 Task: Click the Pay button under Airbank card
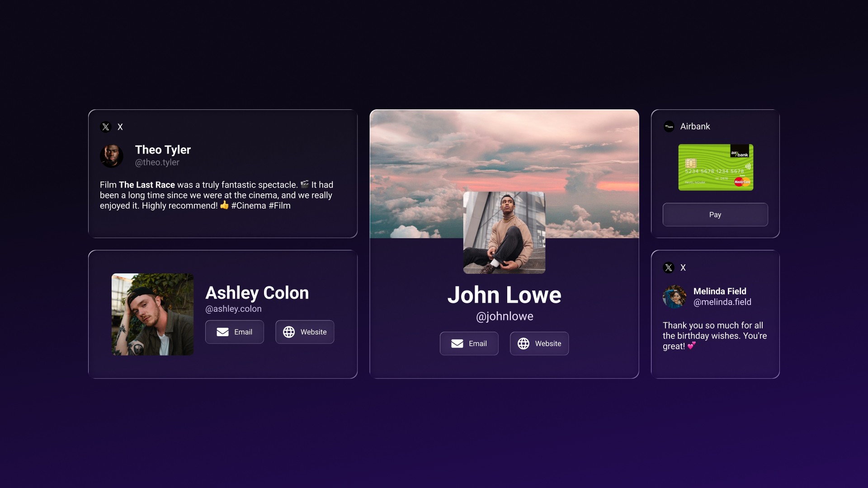(x=715, y=215)
